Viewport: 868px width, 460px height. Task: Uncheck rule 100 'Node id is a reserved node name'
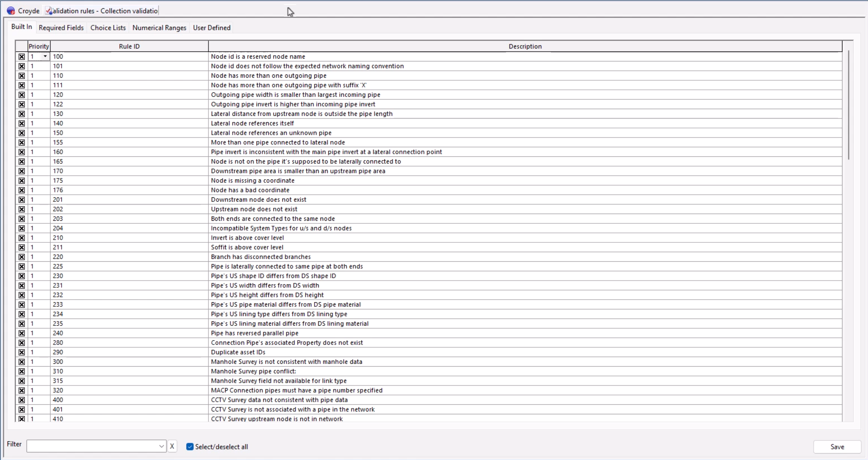[21, 57]
